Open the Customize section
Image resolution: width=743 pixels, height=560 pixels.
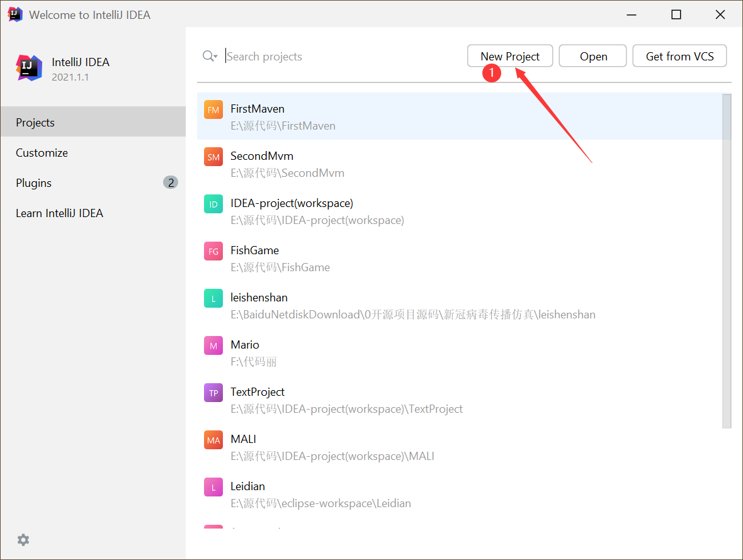[93, 152]
